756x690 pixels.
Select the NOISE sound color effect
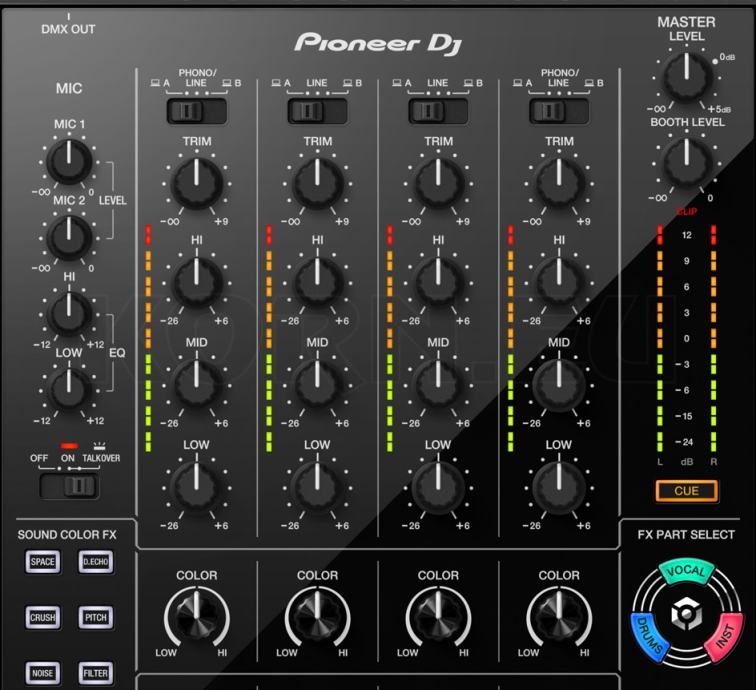pyautogui.click(x=43, y=673)
